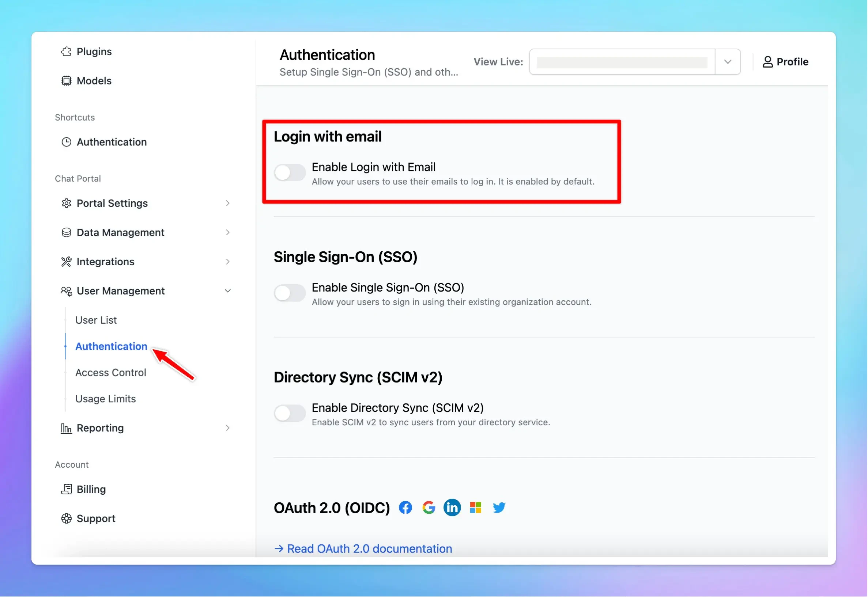Select Access Control submenu item

click(x=111, y=373)
